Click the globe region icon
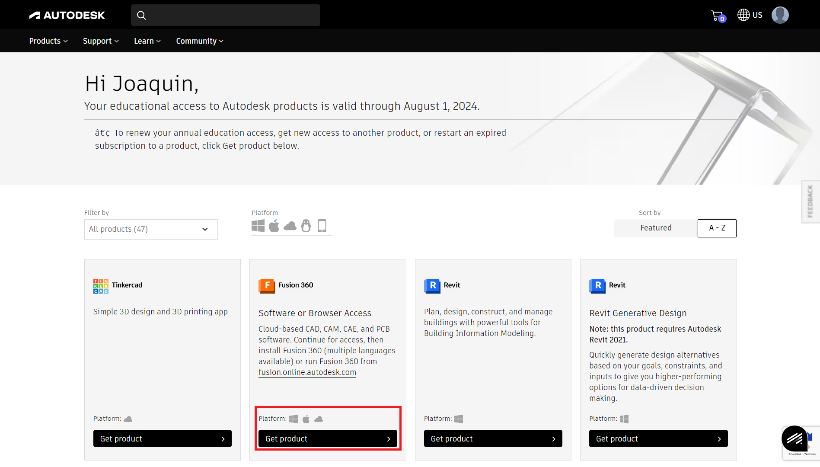 click(743, 15)
